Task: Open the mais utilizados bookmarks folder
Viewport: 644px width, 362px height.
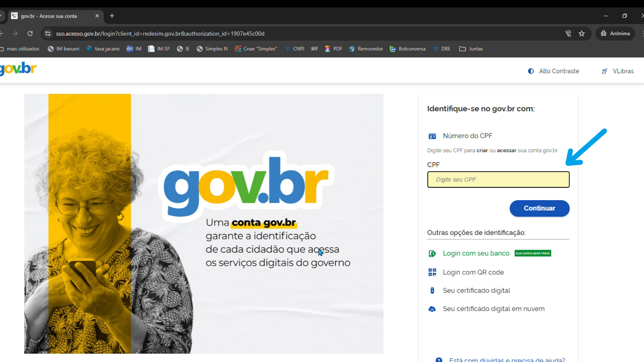Action: (x=19, y=49)
